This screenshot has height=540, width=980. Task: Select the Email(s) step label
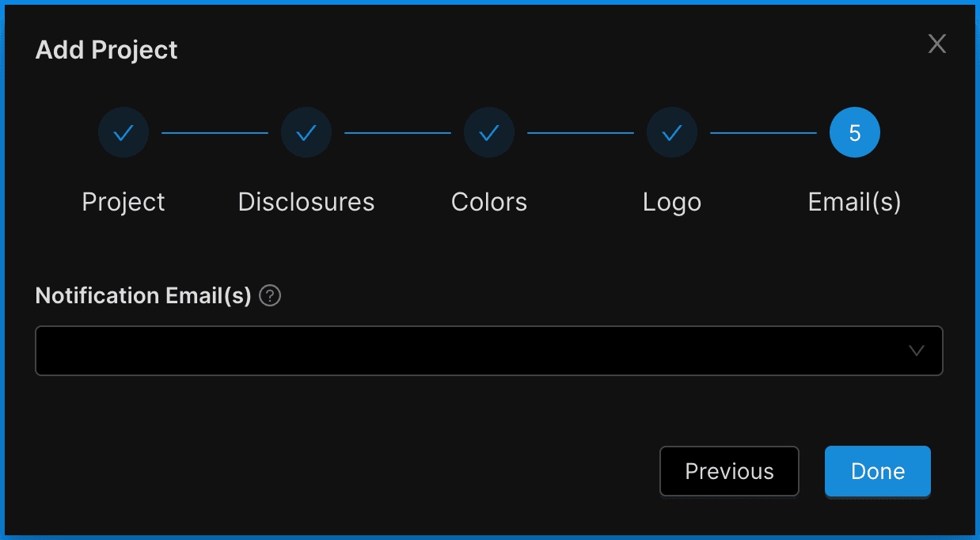pyautogui.click(x=855, y=202)
